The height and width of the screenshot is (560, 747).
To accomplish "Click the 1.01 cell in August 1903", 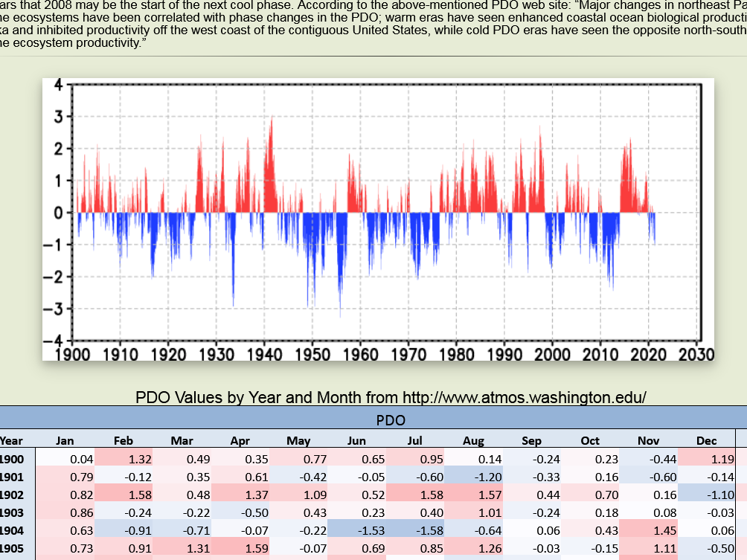I will pyautogui.click(x=473, y=512).
